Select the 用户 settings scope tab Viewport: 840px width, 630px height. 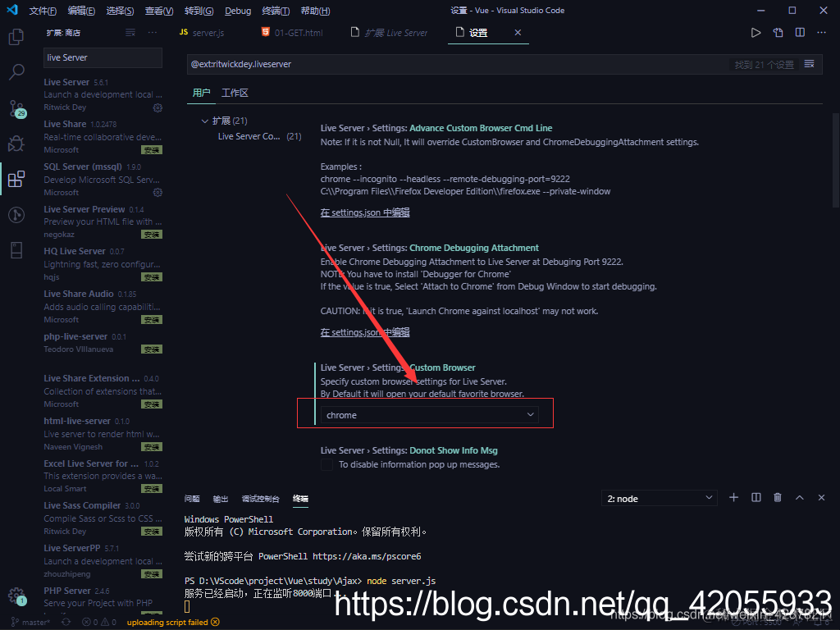(x=202, y=94)
